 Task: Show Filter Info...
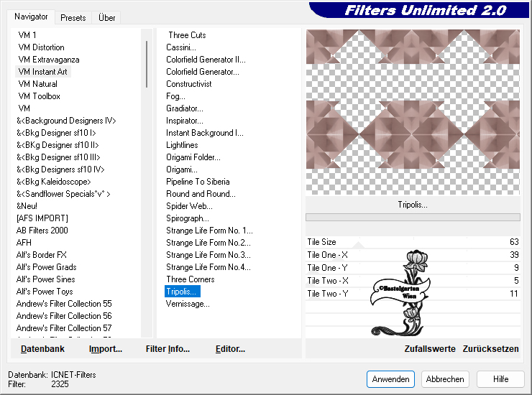tap(168, 349)
